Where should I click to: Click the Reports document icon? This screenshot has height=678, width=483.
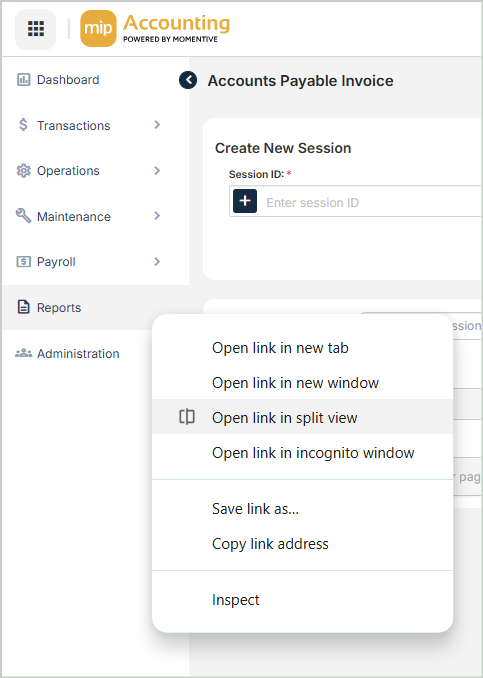pos(23,307)
